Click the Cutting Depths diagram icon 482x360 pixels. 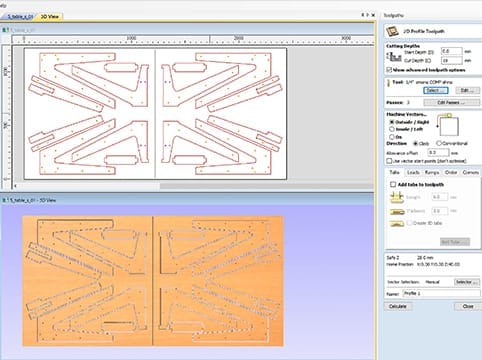394,57
